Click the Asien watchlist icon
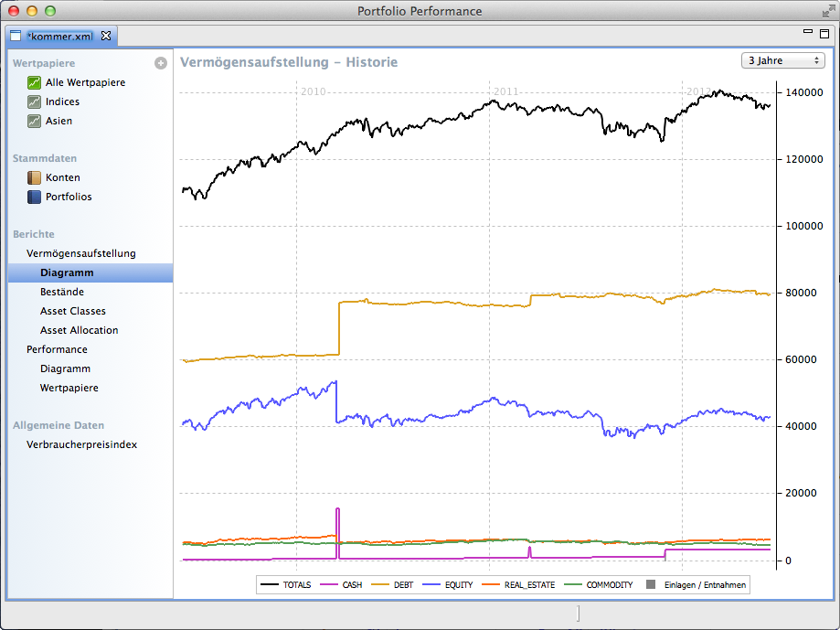Viewport: 840px width, 630px height. click(34, 121)
